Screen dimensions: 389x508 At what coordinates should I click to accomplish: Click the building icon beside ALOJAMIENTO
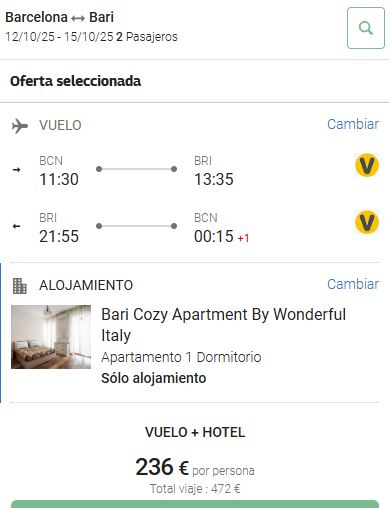pos(19,286)
